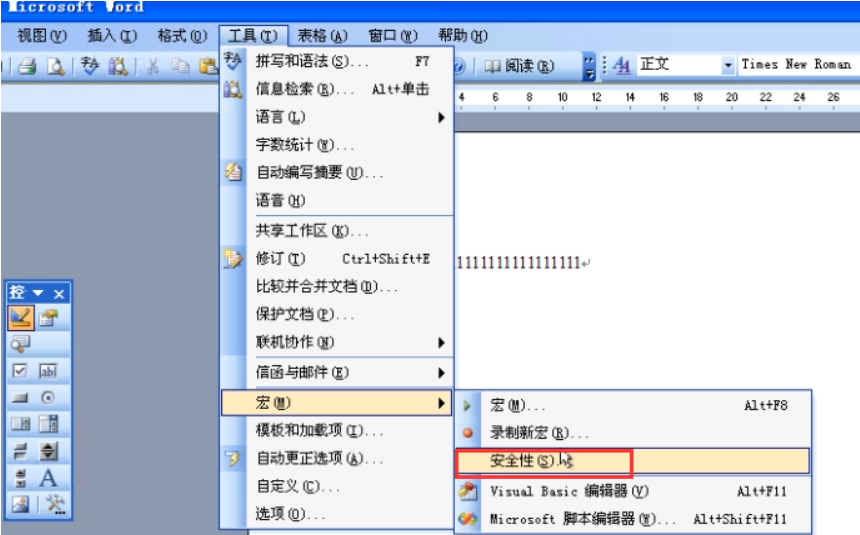
Task: Select the Combo Box control
Action: (48, 424)
